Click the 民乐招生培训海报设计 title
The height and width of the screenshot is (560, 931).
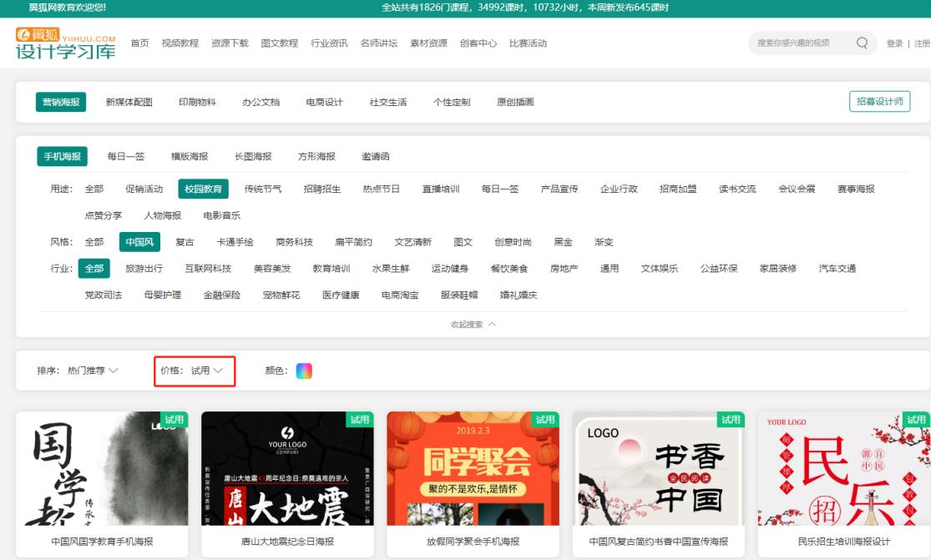click(x=843, y=542)
